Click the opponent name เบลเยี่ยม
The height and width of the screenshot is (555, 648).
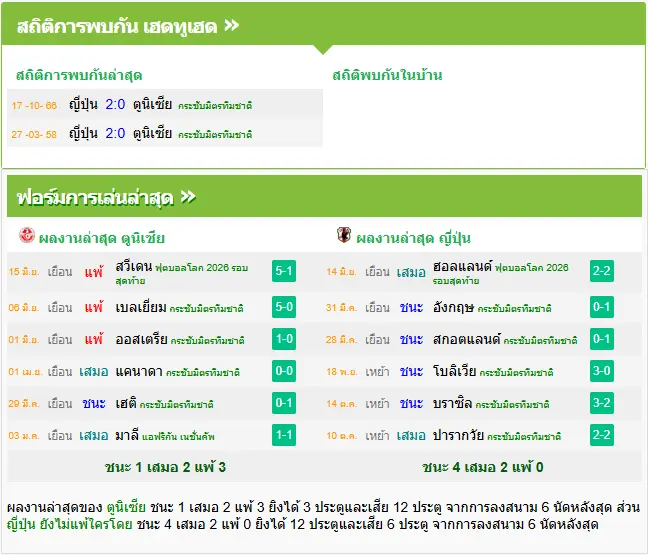[141, 307]
